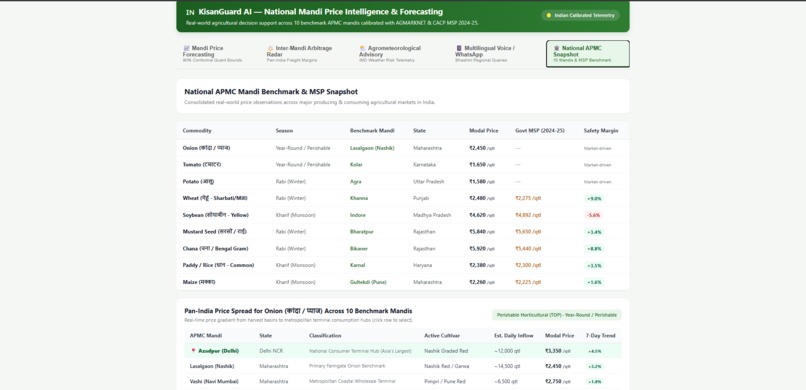
Task: Click the 7-Day Trend column header
Action: (x=600, y=336)
